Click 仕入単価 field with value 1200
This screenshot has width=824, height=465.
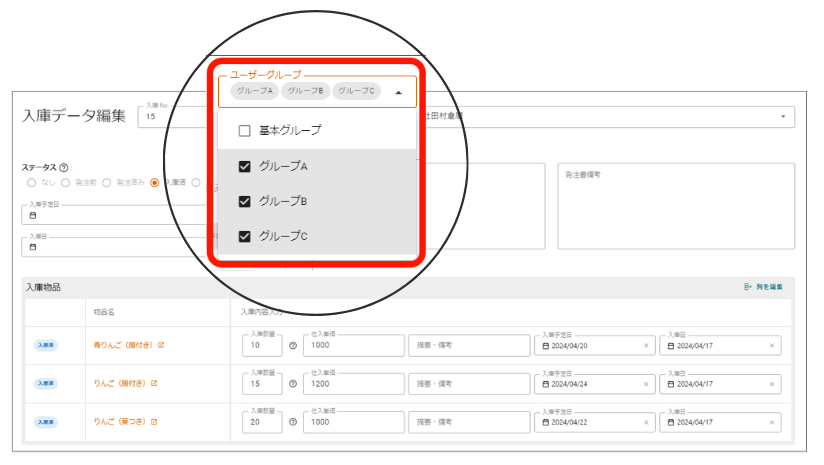354,384
